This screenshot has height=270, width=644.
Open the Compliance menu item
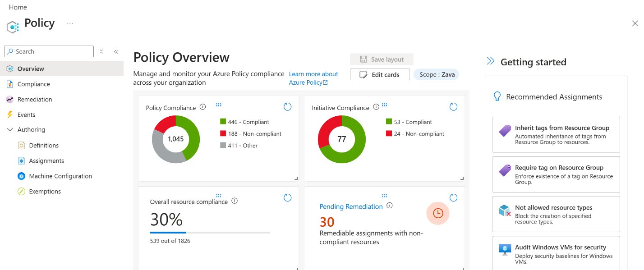[x=33, y=84]
